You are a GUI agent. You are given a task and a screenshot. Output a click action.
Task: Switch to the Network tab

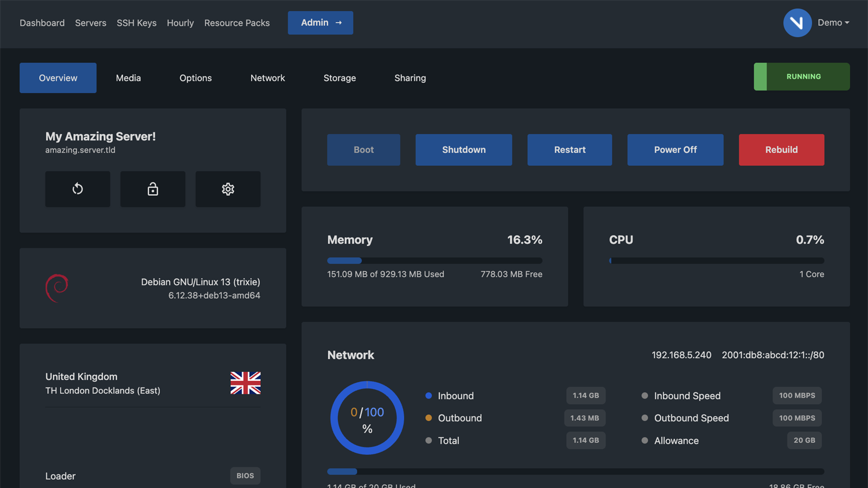point(268,78)
